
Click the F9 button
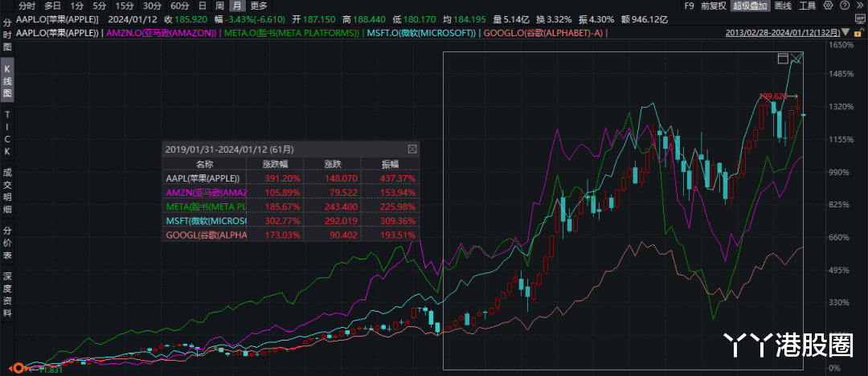pyautogui.click(x=690, y=6)
